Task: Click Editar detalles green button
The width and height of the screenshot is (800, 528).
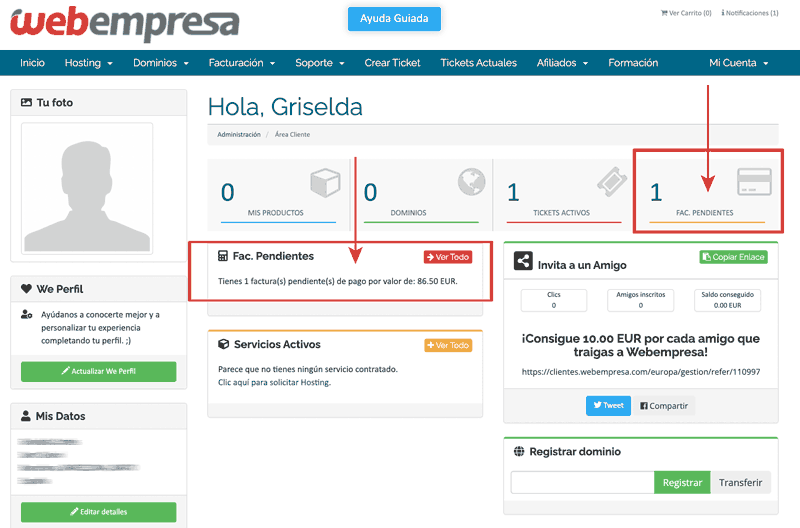Action: [98, 512]
